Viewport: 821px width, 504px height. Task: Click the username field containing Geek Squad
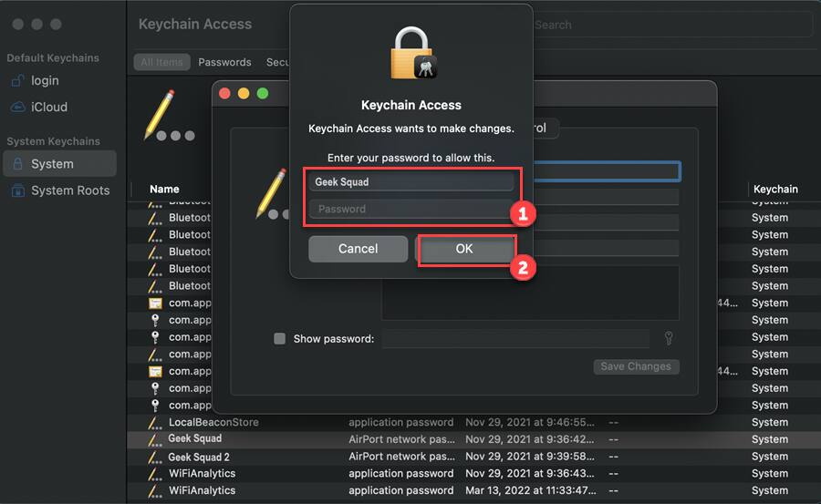411,181
